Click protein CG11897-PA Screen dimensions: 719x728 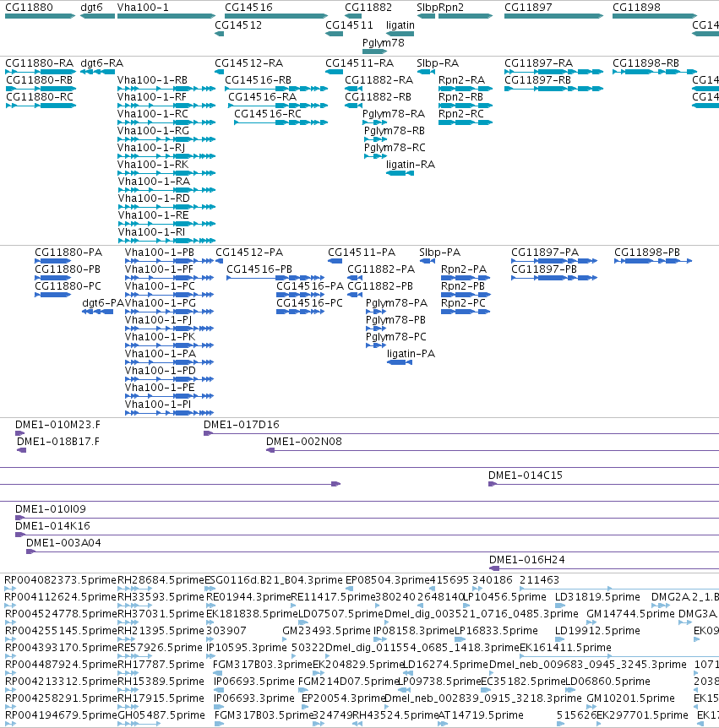click(545, 253)
